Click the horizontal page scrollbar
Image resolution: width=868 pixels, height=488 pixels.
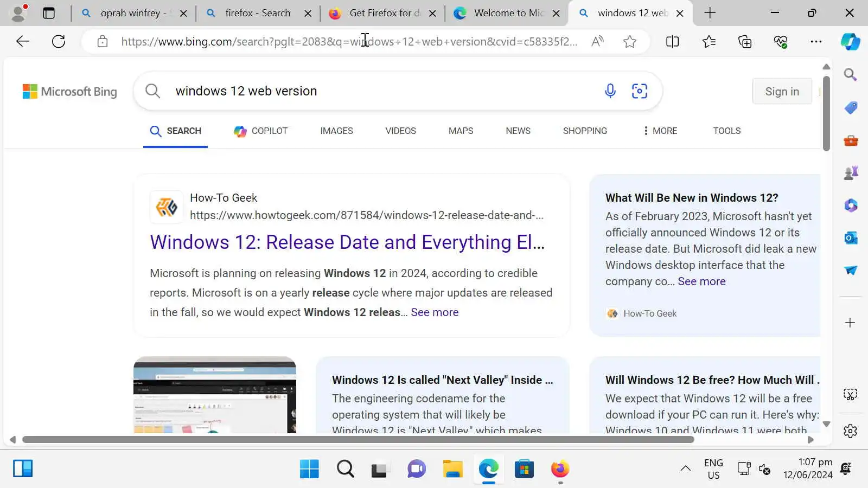click(x=358, y=440)
